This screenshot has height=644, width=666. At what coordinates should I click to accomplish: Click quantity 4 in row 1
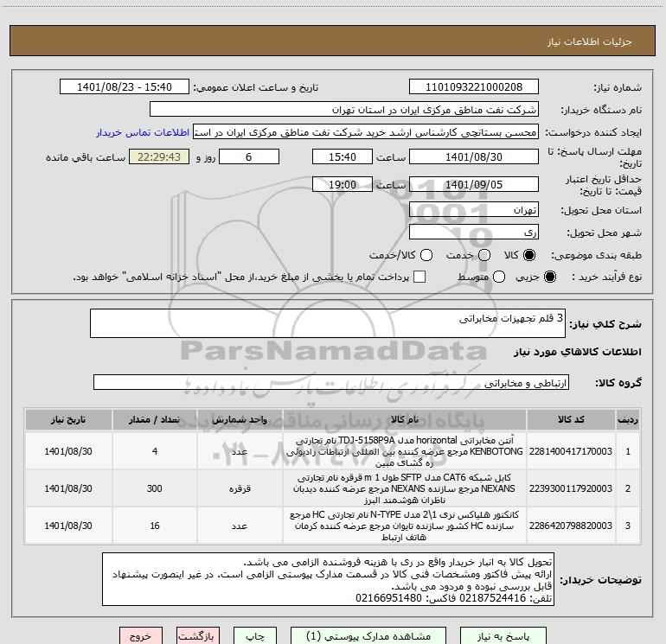[x=155, y=451]
